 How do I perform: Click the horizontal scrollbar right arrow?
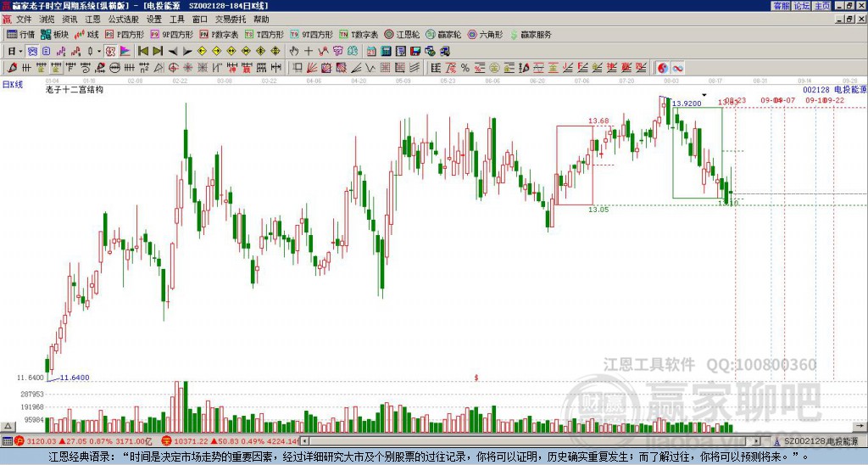[x=756, y=441]
